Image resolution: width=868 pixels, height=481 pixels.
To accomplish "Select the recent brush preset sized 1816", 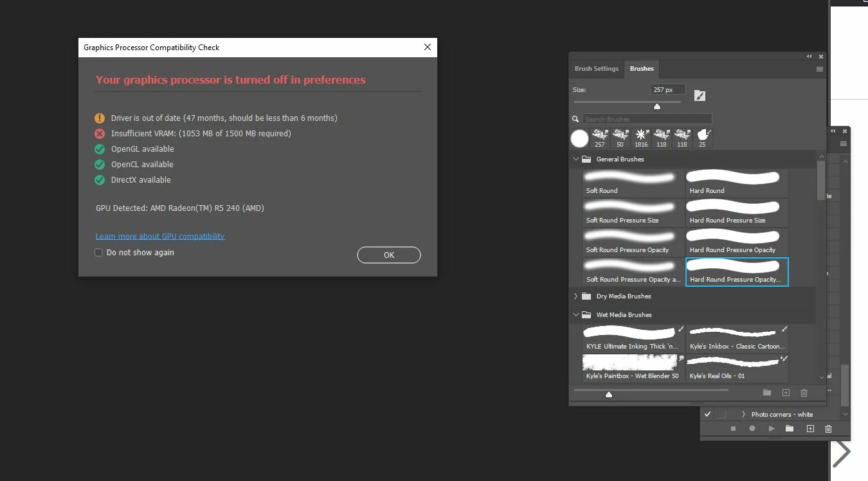I will point(641,138).
